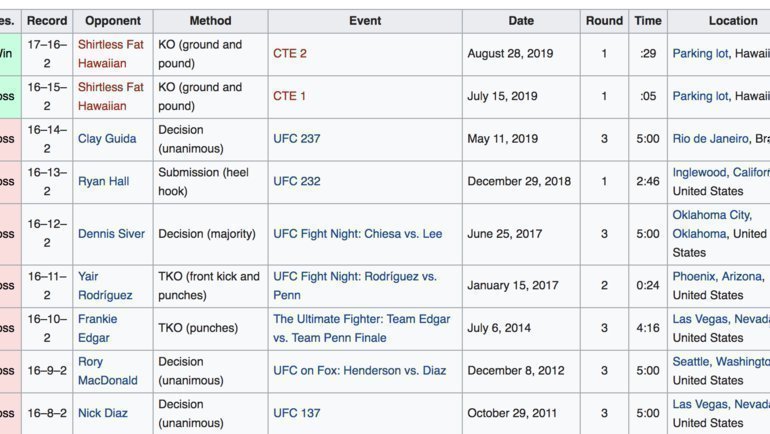Go to the UFC 232 event page
Screen dimensions: 770x434
pyautogui.click(x=297, y=181)
